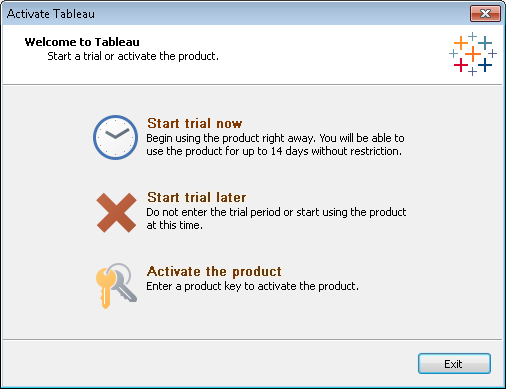Viewport: 506px width, 389px height.
Task: Close the Activate Tableau dialog window
Action: (x=485, y=14)
